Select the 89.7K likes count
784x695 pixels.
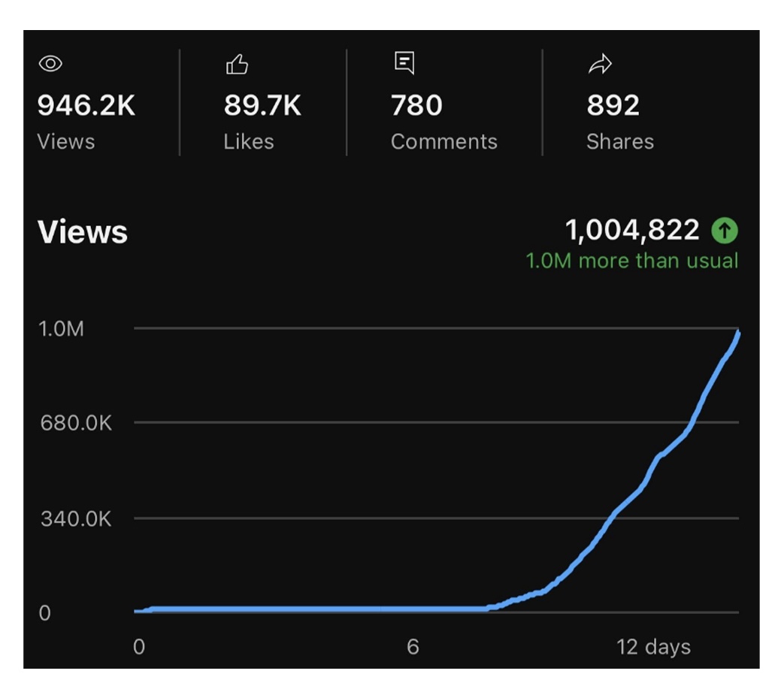262,106
